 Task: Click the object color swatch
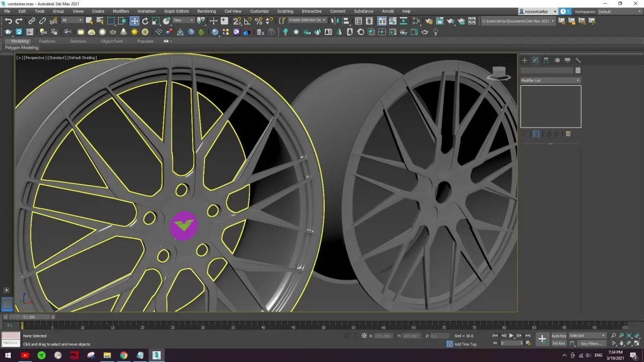(578, 70)
